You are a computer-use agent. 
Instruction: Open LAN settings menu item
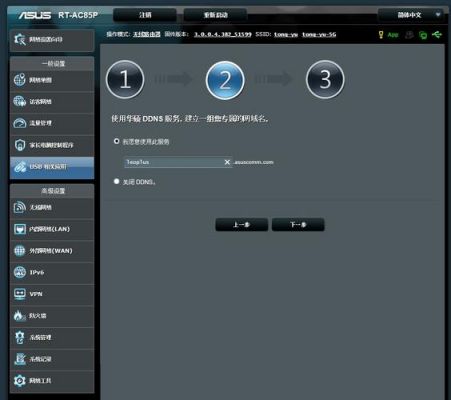point(52,229)
